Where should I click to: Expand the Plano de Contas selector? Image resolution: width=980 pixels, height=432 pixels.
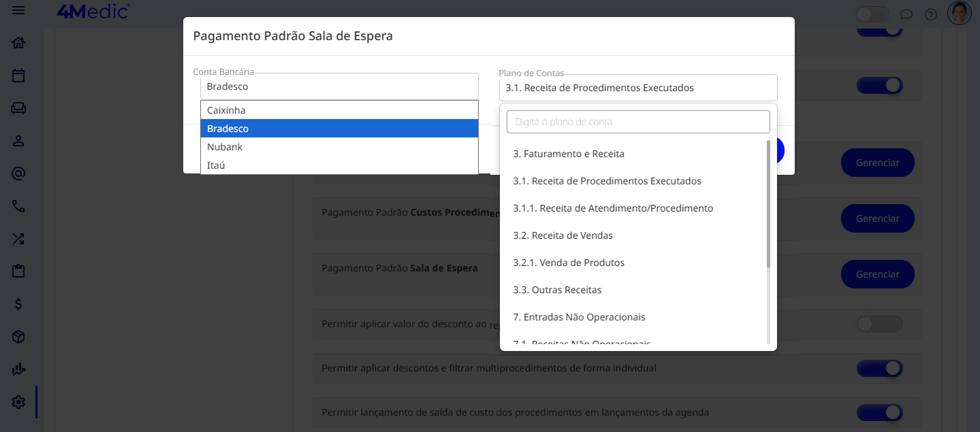pyautogui.click(x=637, y=88)
